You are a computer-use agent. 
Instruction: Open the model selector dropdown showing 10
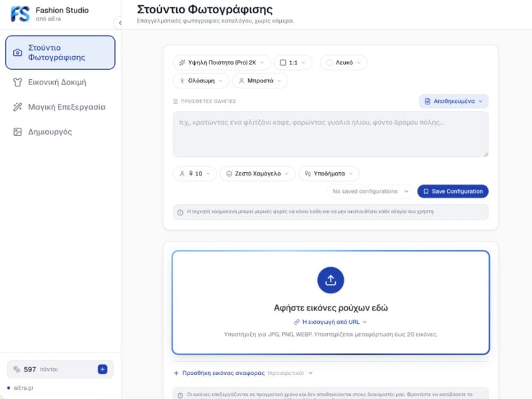pos(195,174)
